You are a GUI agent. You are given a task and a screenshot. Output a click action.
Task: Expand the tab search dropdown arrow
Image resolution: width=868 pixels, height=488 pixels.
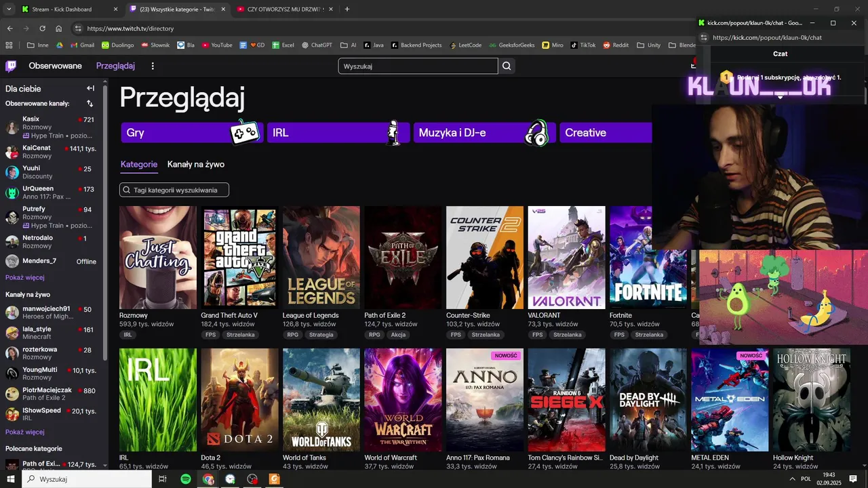coord(9,9)
